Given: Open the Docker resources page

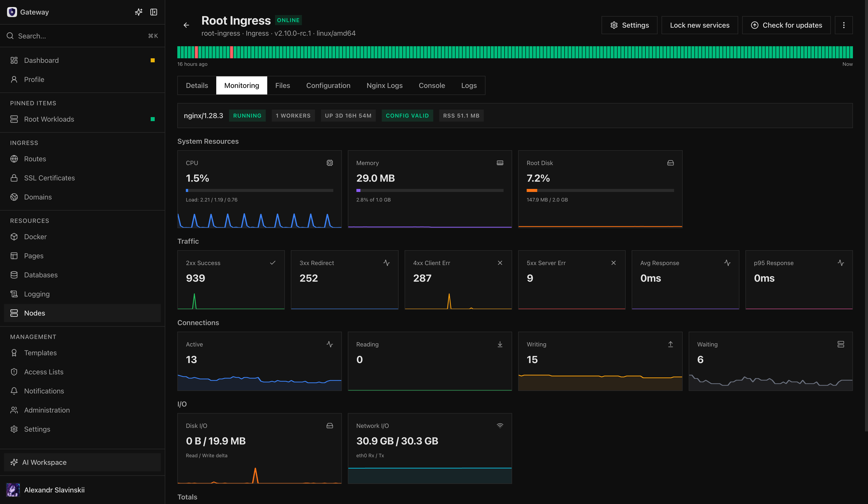Looking at the screenshot, I should 82,237.
